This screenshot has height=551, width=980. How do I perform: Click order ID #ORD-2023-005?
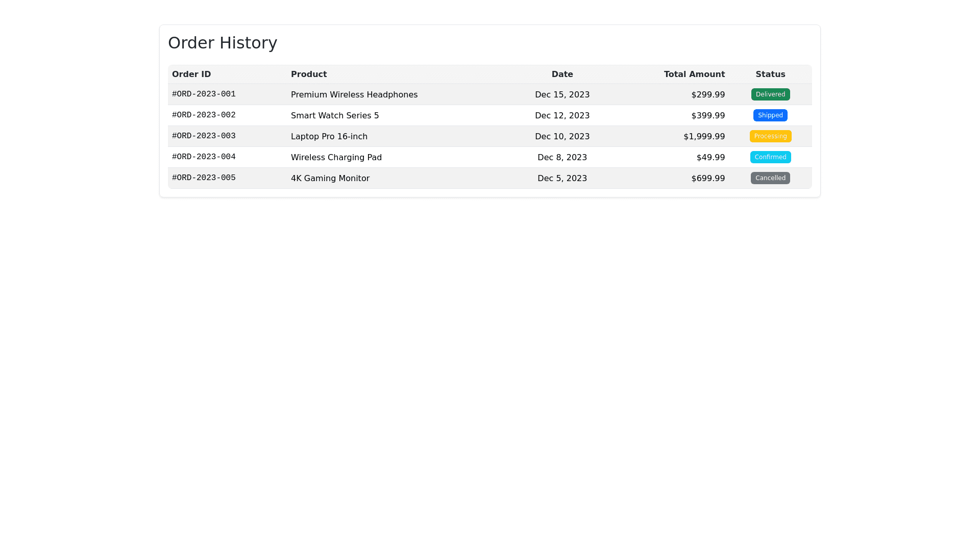(x=204, y=178)
